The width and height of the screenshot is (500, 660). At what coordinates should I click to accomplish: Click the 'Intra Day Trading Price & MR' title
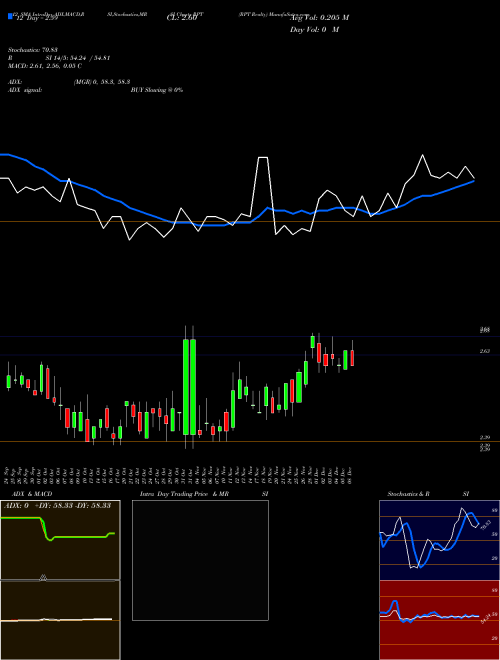[184, 494]
